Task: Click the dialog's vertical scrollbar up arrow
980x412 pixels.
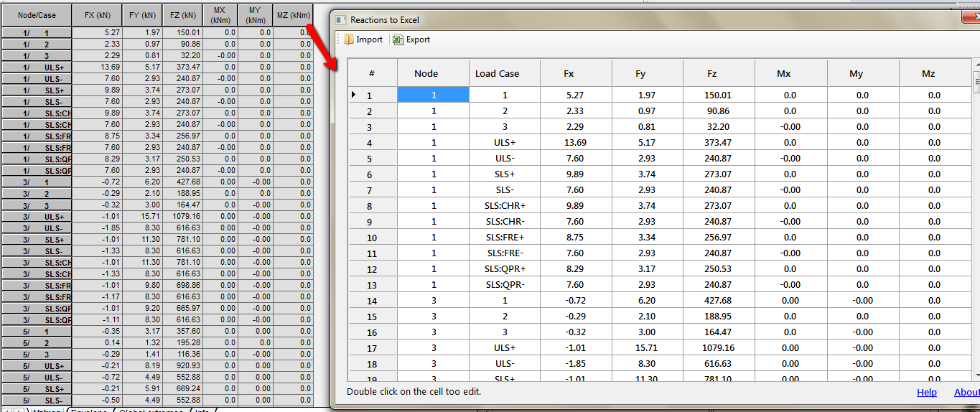Action: point(976,65)
